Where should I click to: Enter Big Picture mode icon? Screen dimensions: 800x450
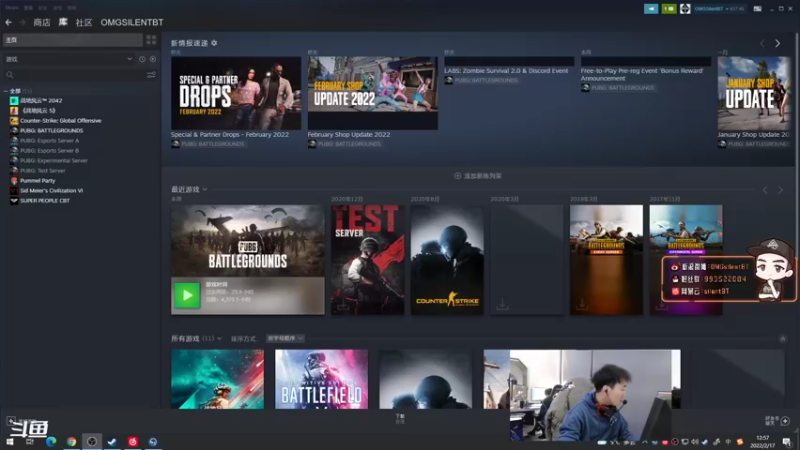tap(758, 9)
